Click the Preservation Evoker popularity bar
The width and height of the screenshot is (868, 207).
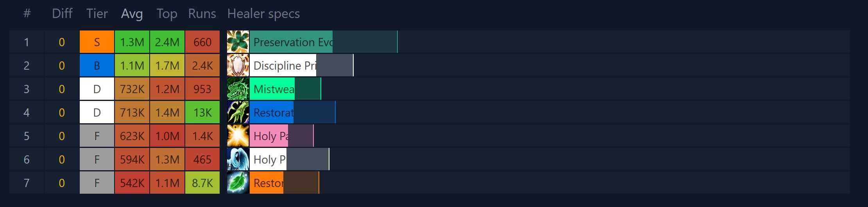tap(323, 42)
